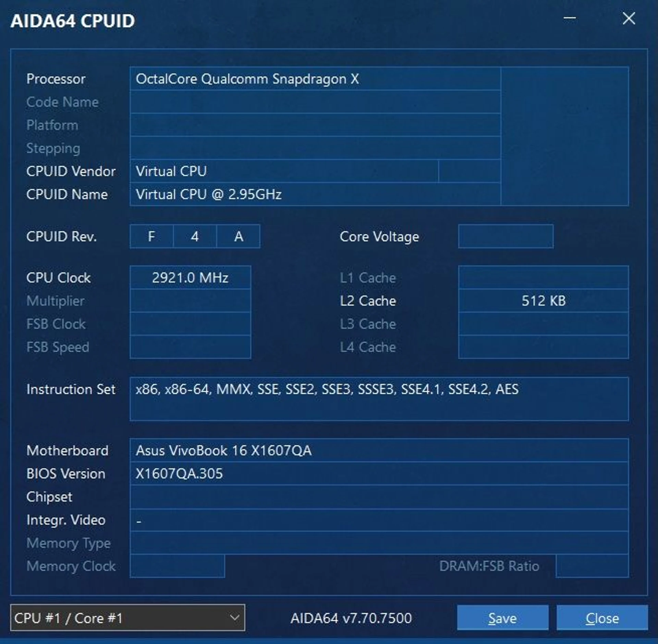Click the BIOS Version label
Image resolution: width=658 pixels, height=644 pixels.
(x=66, y=474)
